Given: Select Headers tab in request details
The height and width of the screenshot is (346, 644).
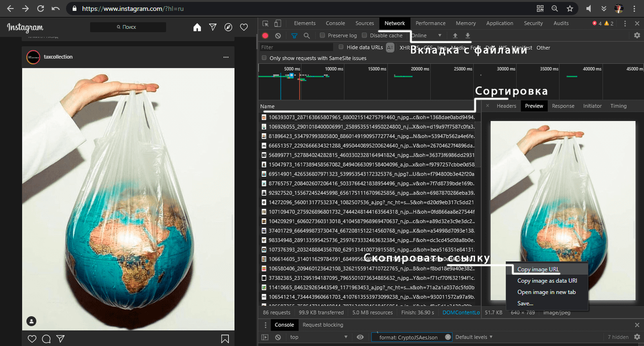Looking at the screenshot, I should [x=506, y=106].
